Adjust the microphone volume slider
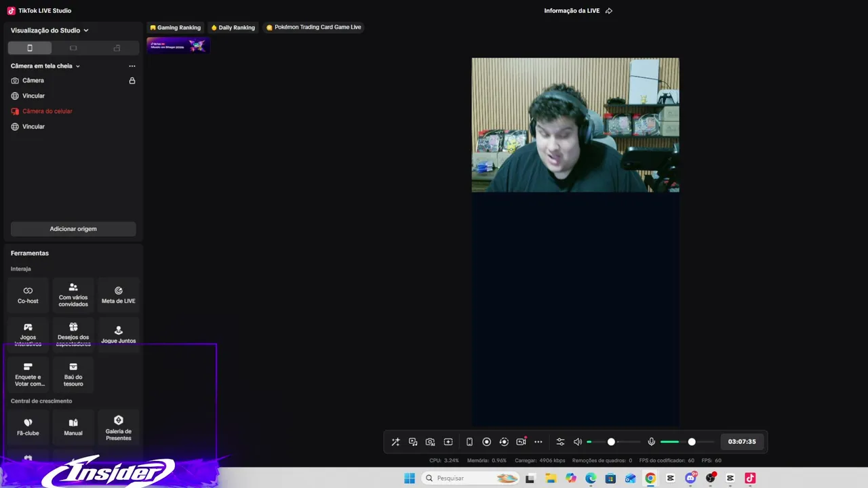The image size is (868, 488). point(687,442)
